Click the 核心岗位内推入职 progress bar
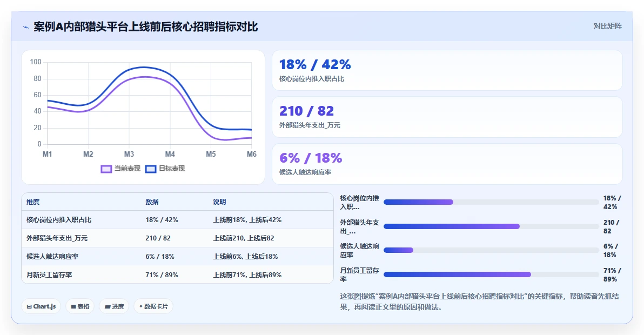This screenshot has width=644, height=335. pyautogui.click(x=491, y=202)
